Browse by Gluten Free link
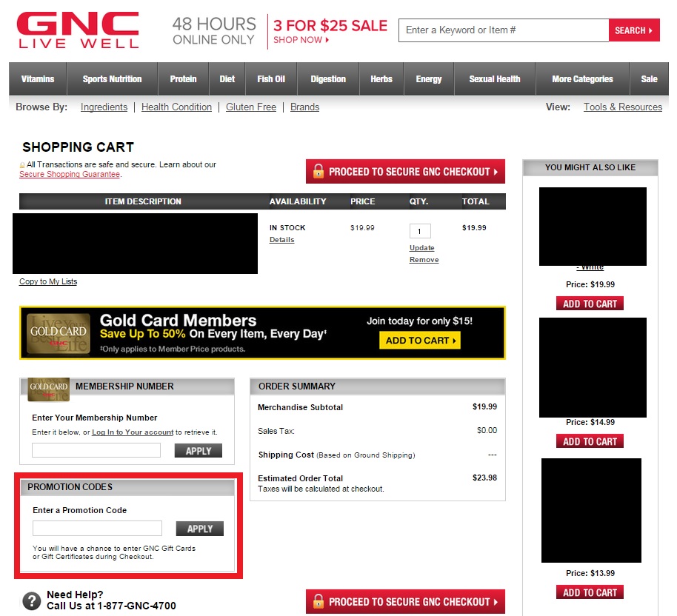677x616 pixels. click(x=251, y=107)
